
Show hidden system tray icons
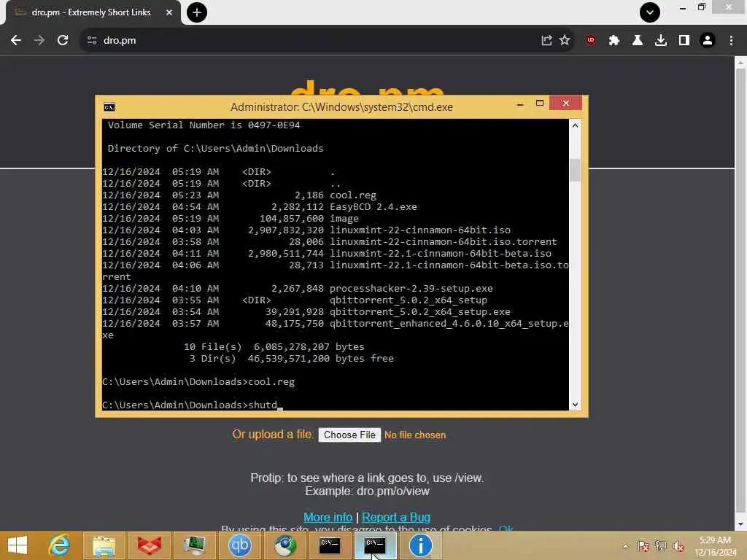click(x=625, y=546)
